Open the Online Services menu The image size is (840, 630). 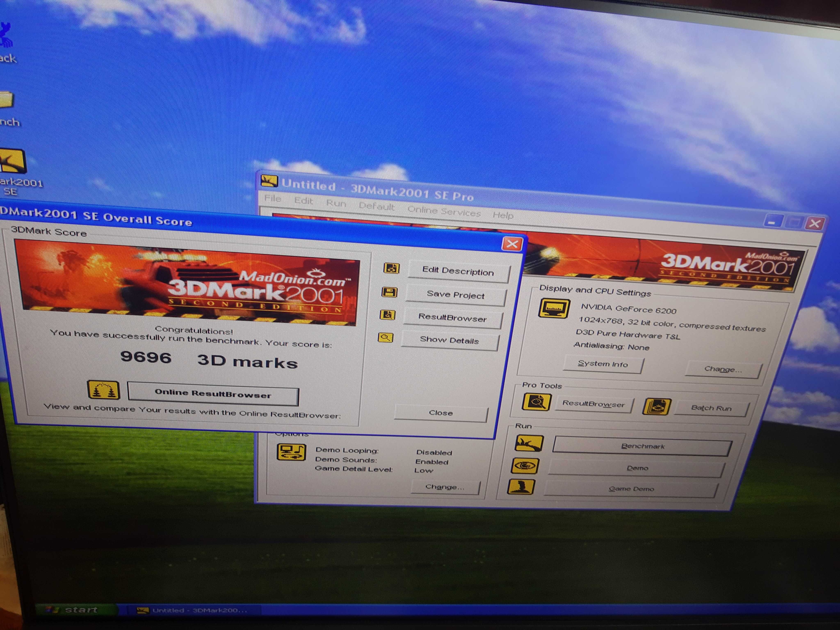click(x=444, y=211)
